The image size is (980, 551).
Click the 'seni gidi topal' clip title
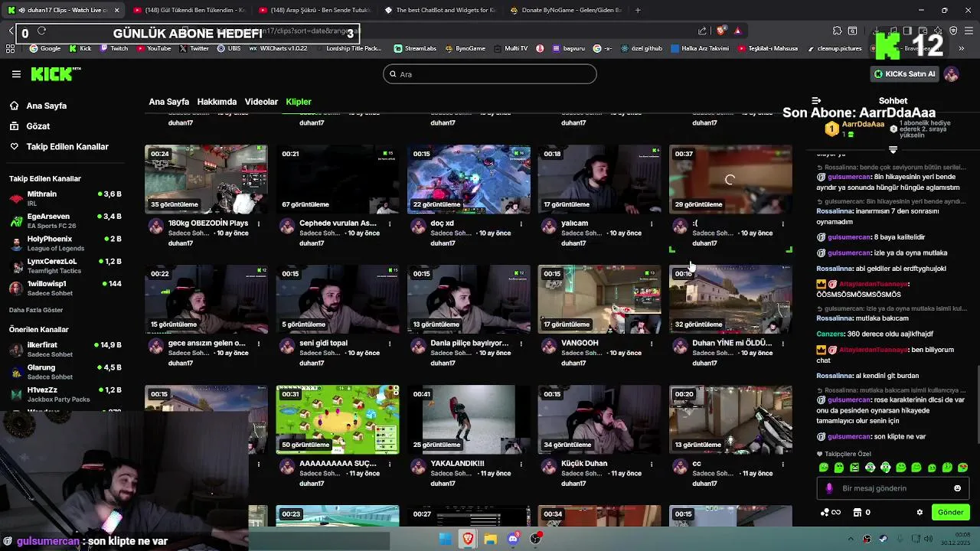coord(323,343)
